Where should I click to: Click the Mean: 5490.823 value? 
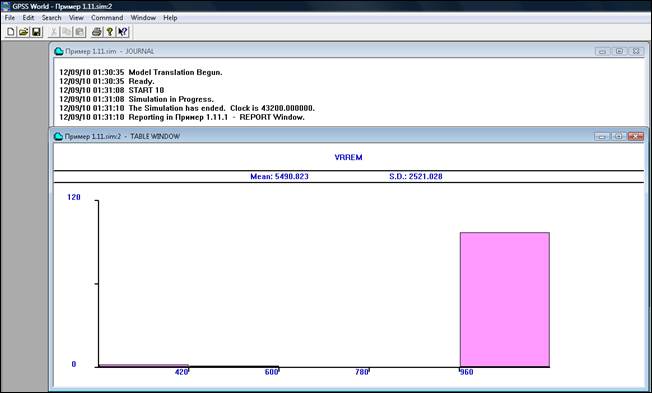point(279,176)
